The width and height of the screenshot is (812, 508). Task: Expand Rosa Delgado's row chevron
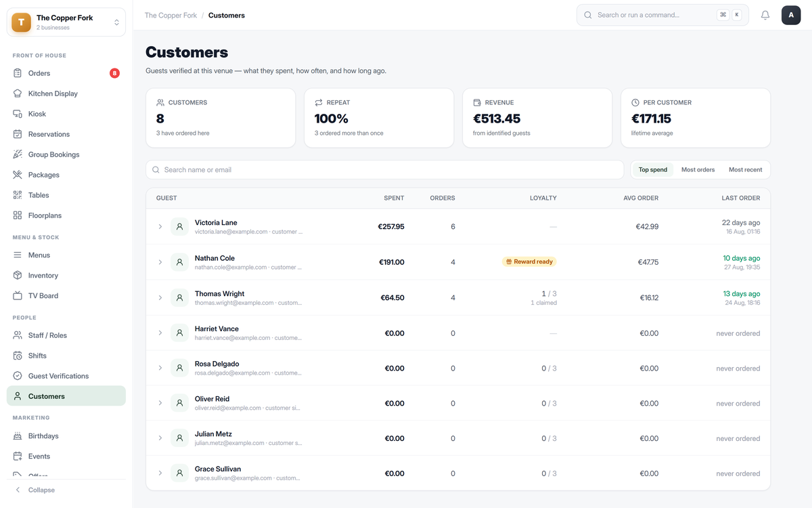point(160,368)
